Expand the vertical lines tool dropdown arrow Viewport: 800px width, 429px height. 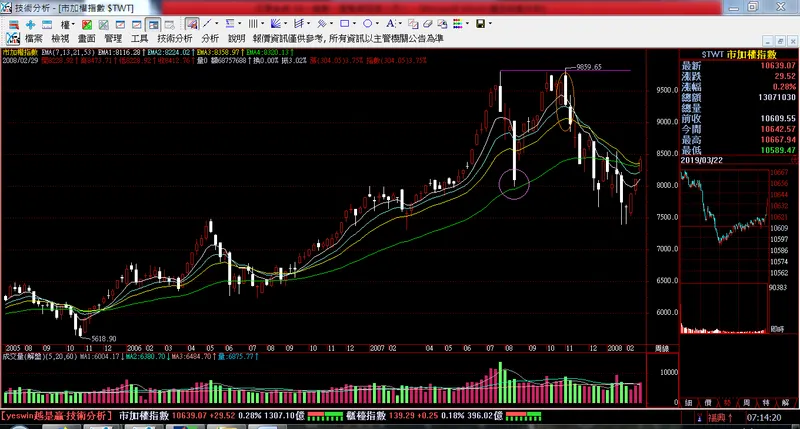[262, 23]
